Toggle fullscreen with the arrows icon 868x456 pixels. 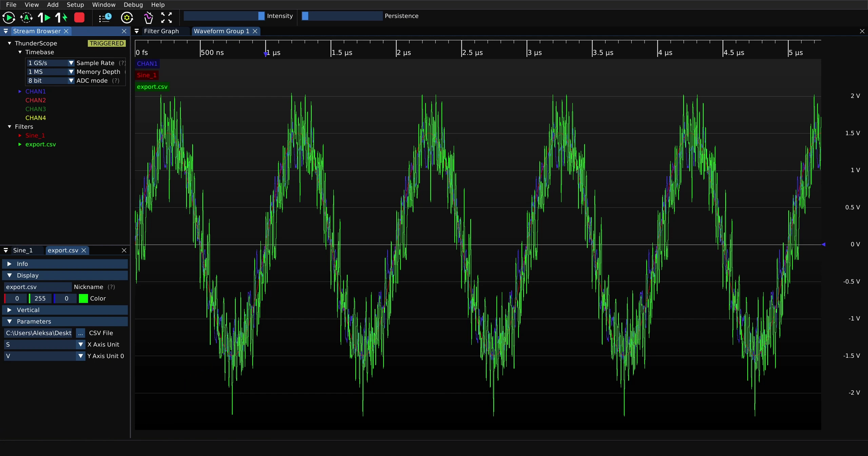point(166,18)
